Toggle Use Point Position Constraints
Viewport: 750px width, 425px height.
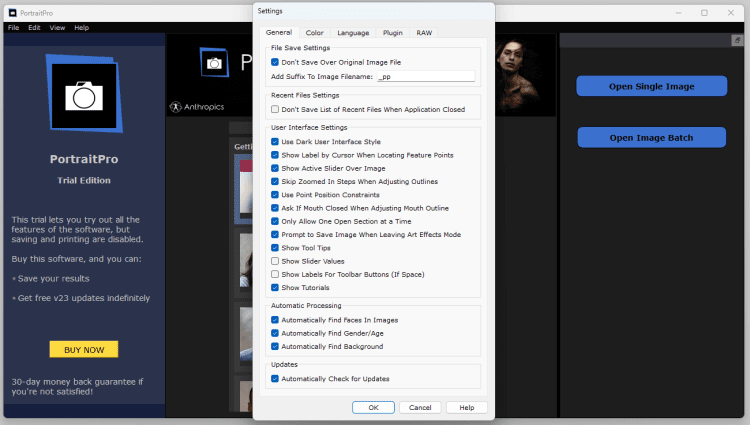275,195
